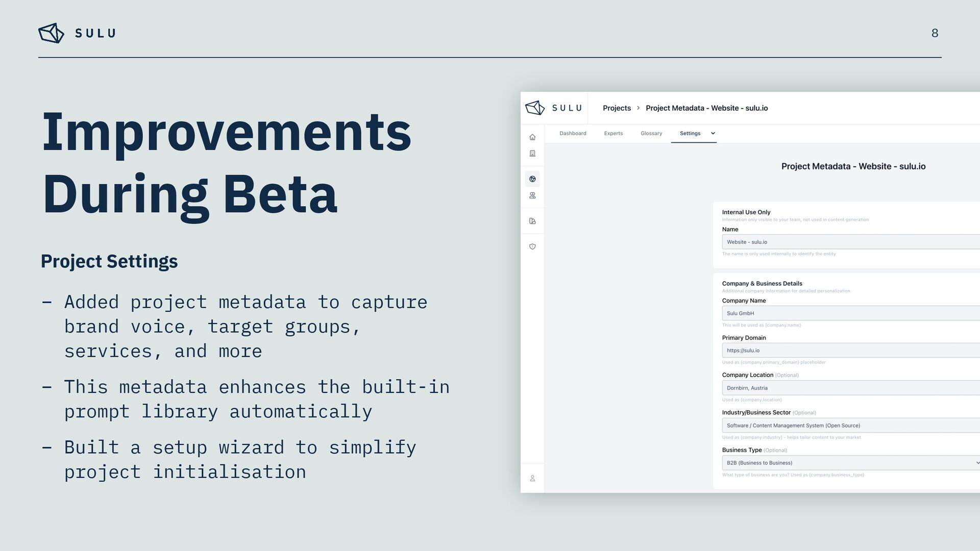Viewport: 980px width, 551px height.
Task: Open the building/organization sidebar icon
Action: [x=532, y=154]
